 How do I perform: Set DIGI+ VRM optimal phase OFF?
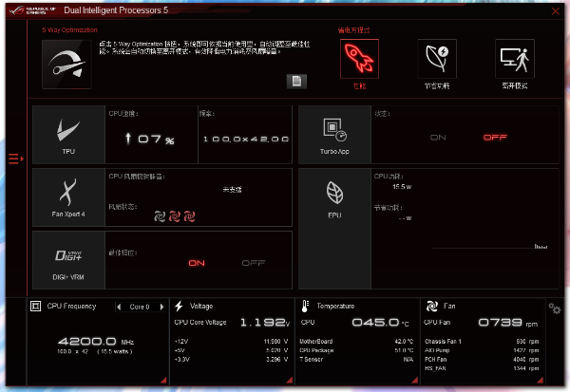click(x=254, y=263)
